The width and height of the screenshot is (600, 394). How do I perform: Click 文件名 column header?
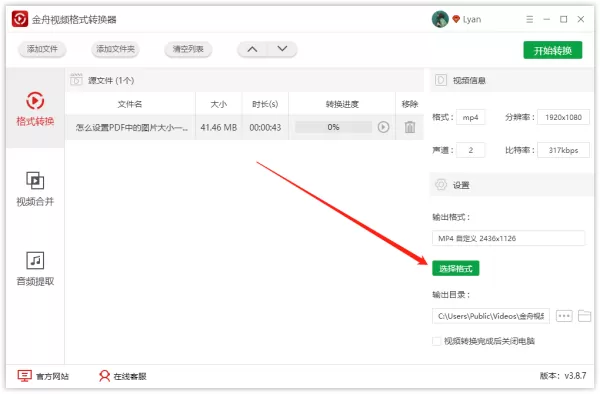tap(130, 104)
